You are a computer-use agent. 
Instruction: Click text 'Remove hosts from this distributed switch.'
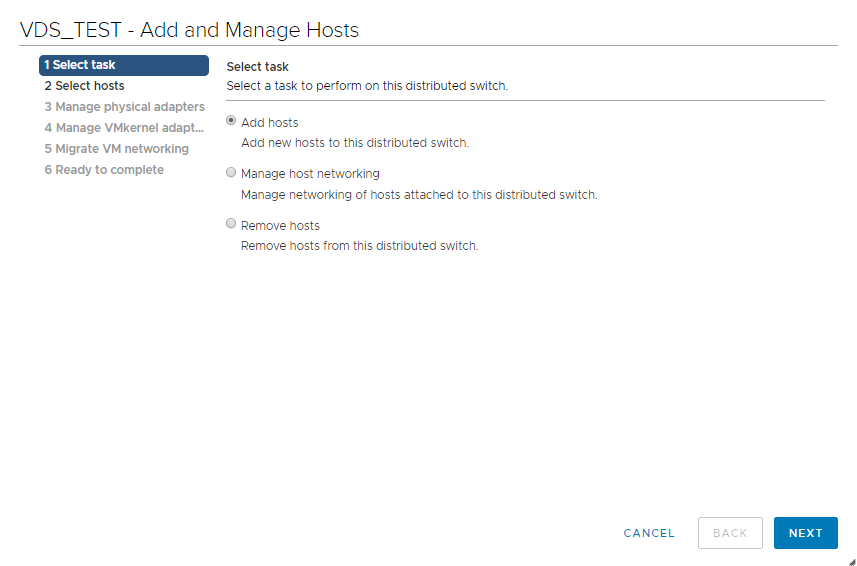click(x=360, y=246)
